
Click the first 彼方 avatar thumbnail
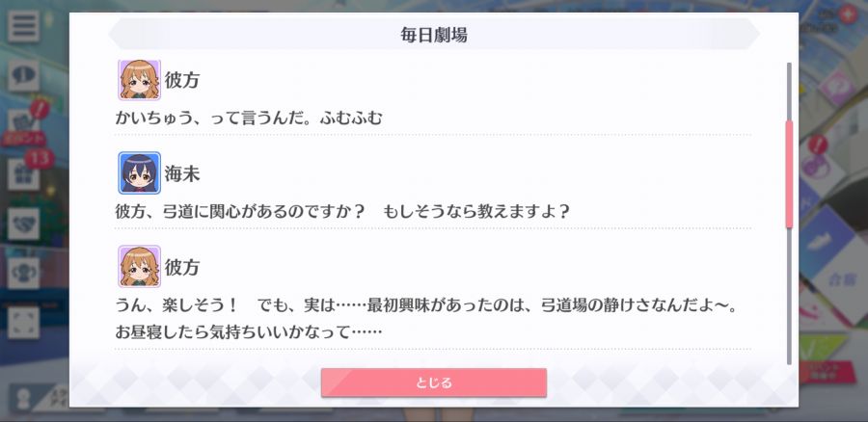(140, 80)
